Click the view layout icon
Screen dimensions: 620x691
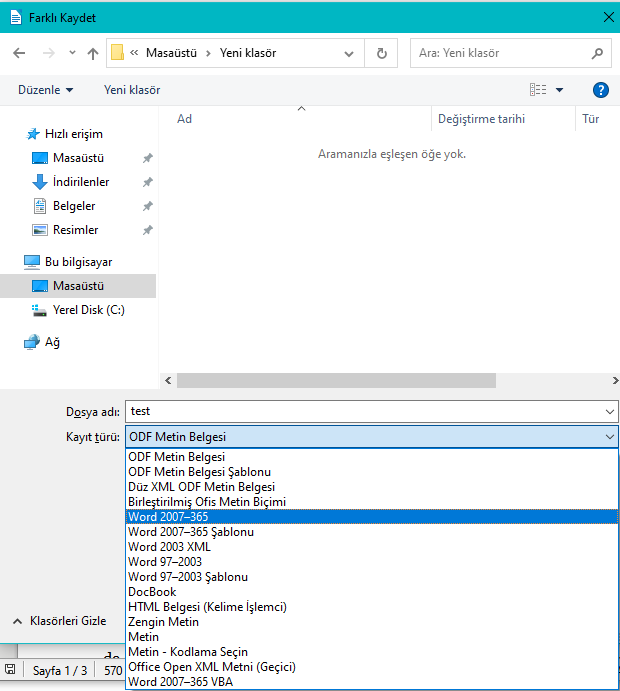(x=539, y=90)
